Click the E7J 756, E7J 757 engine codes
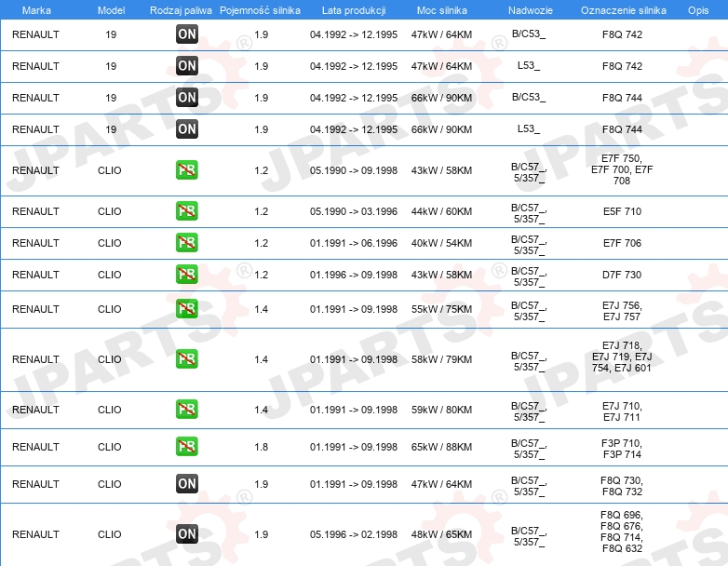The image size is (728, 566). pos(622,311)
